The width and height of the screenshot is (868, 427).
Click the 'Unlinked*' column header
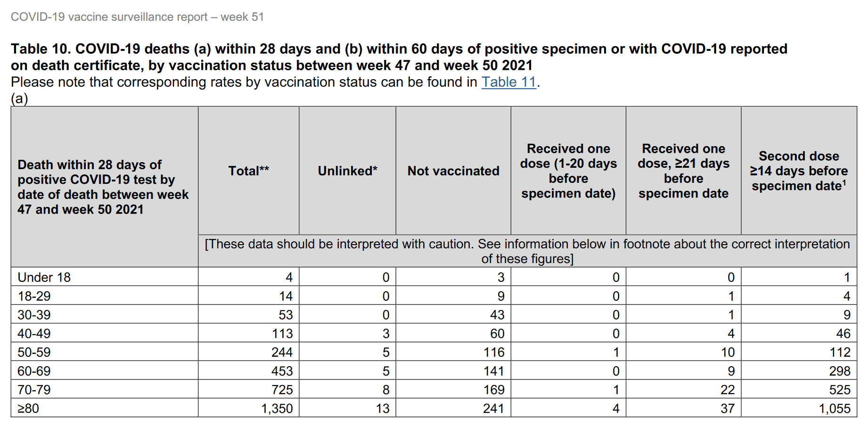point(347,171)
